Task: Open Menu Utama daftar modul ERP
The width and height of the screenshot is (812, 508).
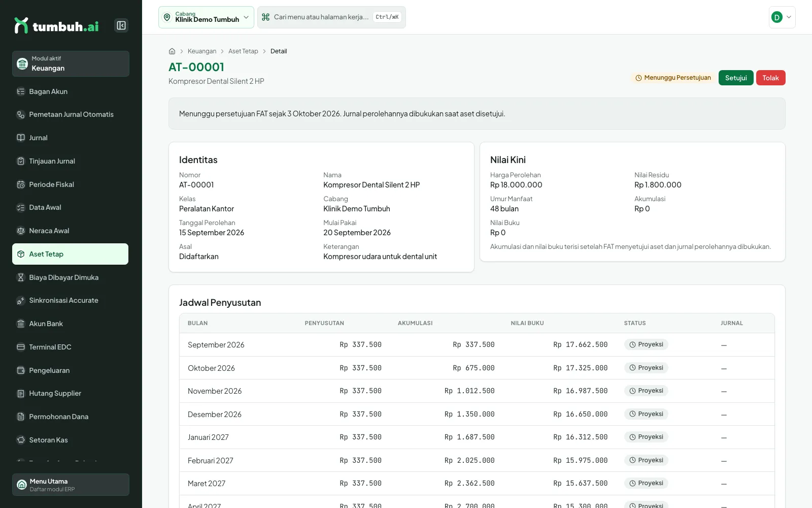Action: pyautogui.click(x=71, y=485)
